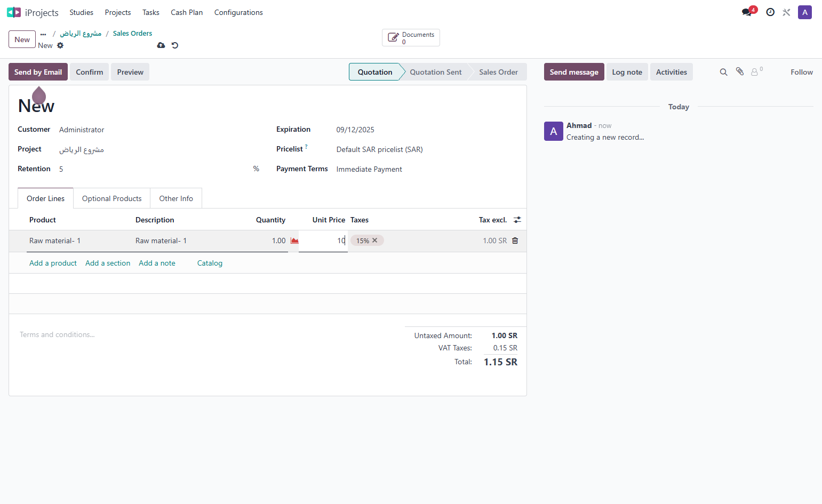Open the Documents smart button

coord(411,38)
